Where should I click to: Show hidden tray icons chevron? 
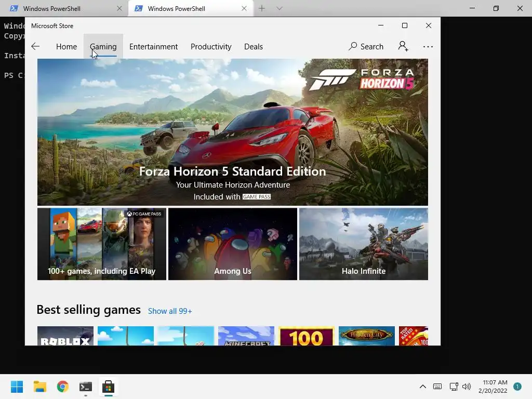coord(423,387)
